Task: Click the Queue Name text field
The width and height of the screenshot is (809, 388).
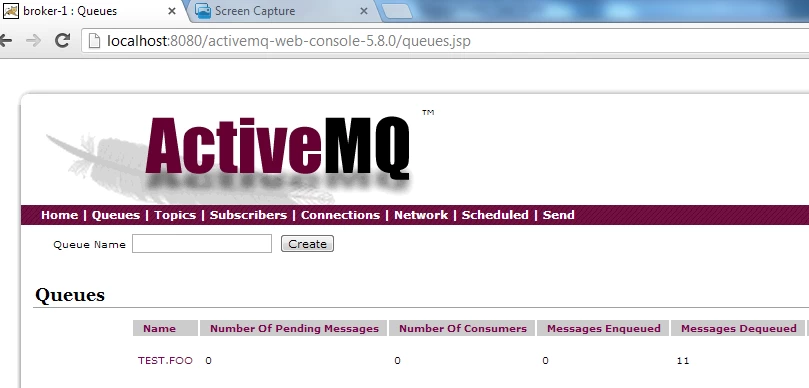Action: (202, 244)
